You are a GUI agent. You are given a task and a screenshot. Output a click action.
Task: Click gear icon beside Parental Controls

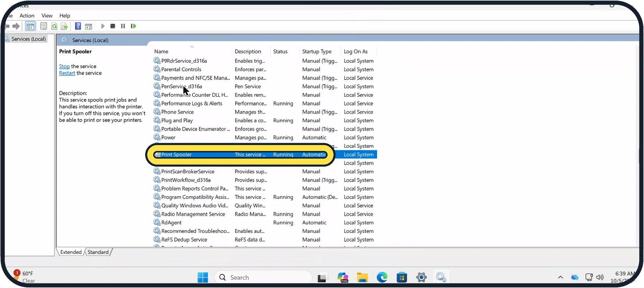tap(157, 69)
